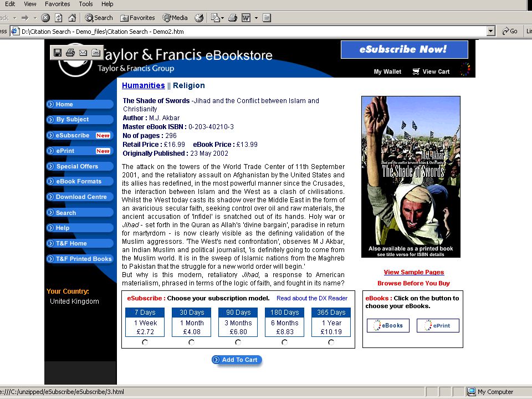
Task: Click the address bar URL field
Action: pos(253,32)
